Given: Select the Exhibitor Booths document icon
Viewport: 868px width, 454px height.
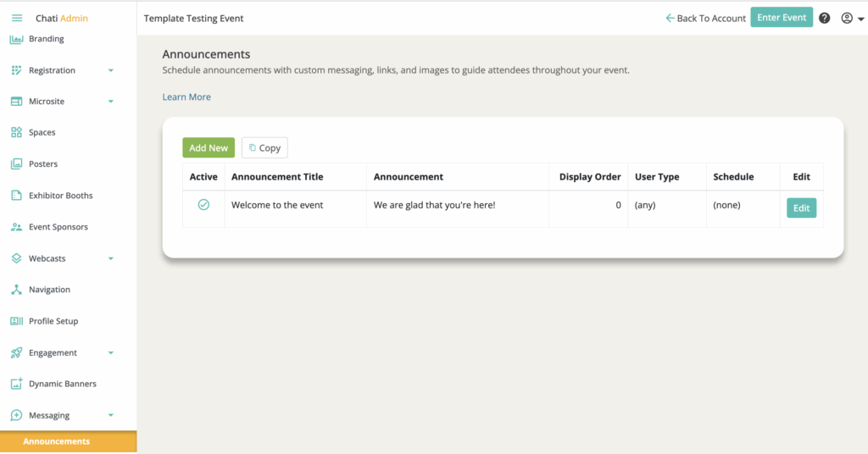Looking at the screenshot, I should coord(16,196).
